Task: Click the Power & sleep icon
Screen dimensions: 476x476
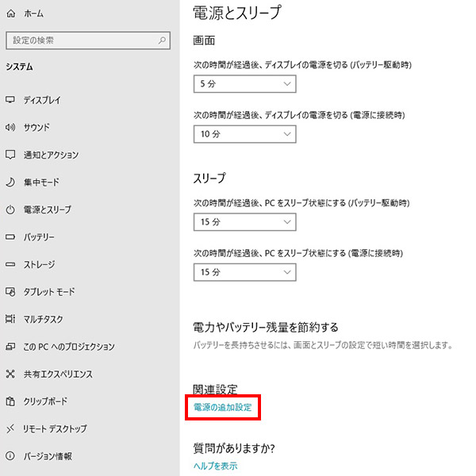Action: point(10,209)
